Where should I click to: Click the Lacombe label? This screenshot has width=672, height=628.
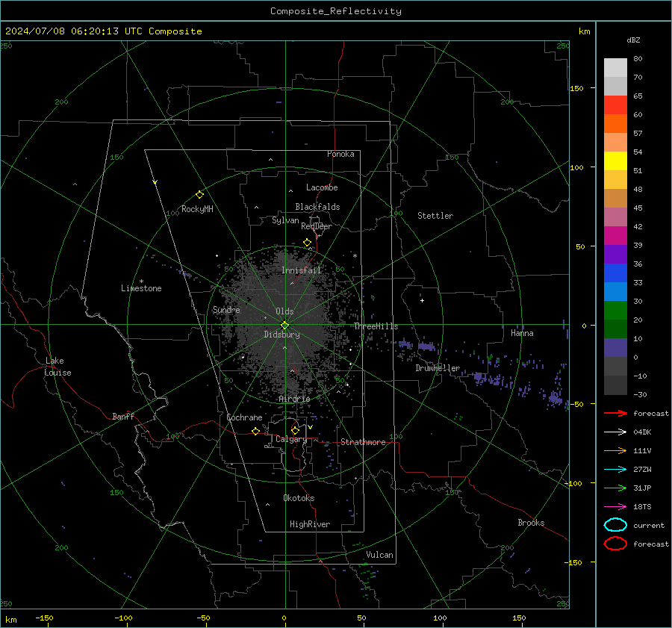click(322, 187)
